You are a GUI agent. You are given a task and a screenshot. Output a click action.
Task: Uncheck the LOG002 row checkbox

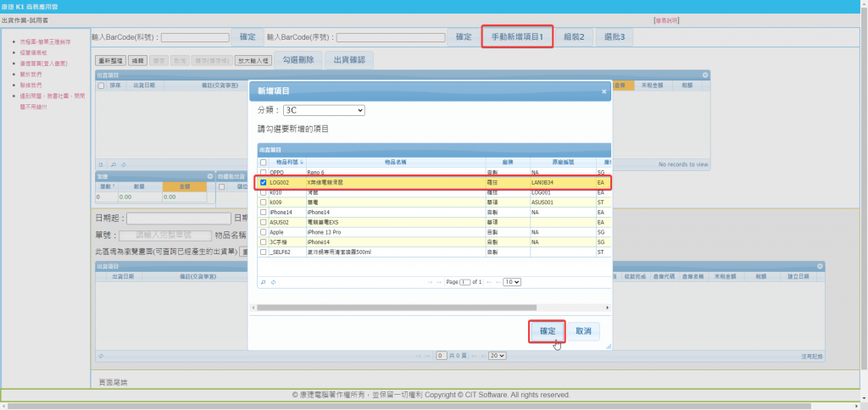(x=264, y=182)
